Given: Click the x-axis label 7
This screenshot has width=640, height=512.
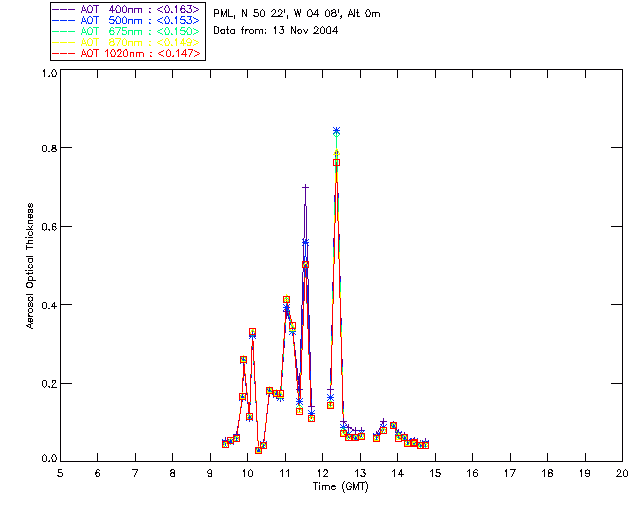Looking at the screenshot, I should tap(135, 473).
